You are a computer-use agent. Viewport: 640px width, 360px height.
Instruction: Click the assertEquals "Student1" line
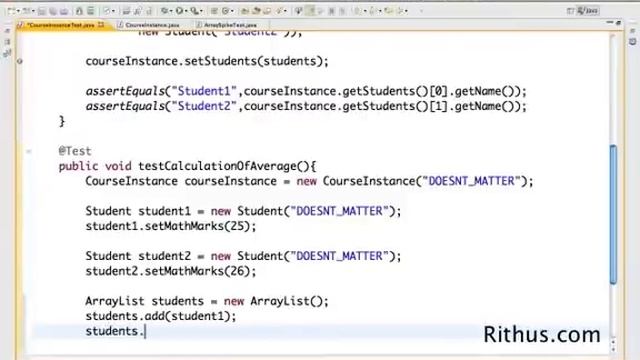(x=306, y=91)
